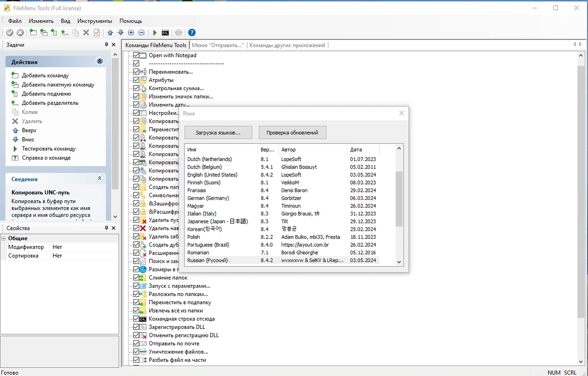This screenshot has height=376, width=588.
Task: Toggle the Атрибуты command checkbox
Action: pos(136,80)
